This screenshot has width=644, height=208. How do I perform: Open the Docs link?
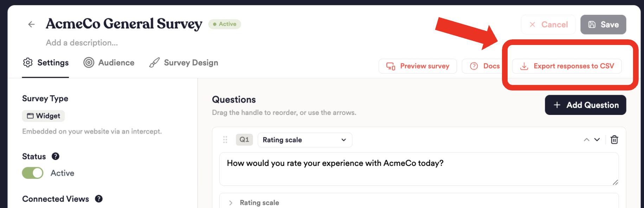(484, 66)
